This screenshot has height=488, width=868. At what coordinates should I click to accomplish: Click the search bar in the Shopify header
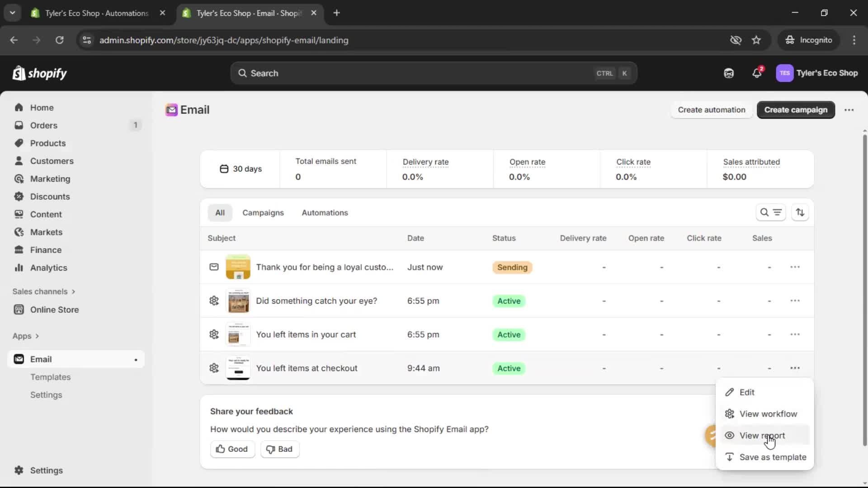click(434, 73)
